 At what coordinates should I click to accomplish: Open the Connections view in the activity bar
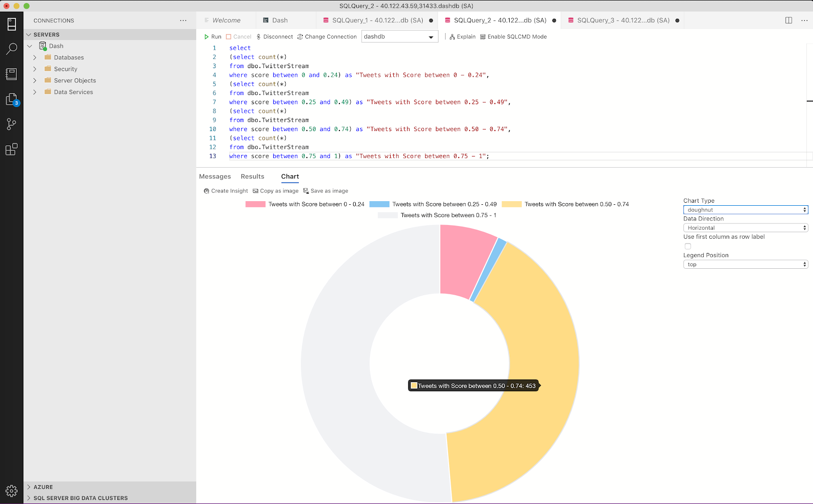coord(11,24)
